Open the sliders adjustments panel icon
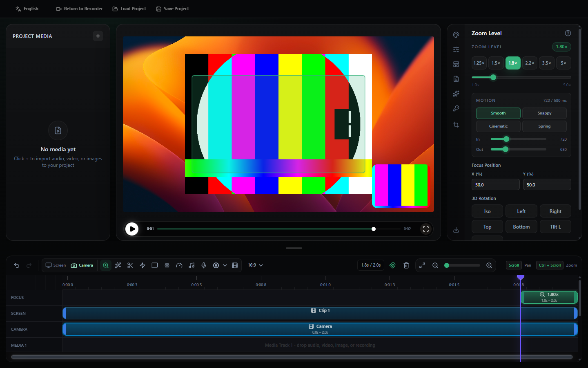588x368 pixels. point(456,49)
